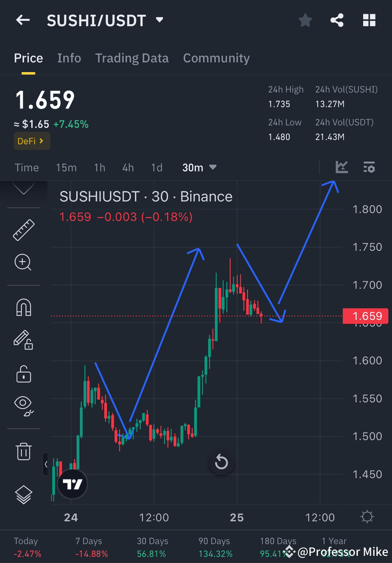This screenshot has width=392, height=563.
Task: Open the DeFi category link
Action: coord(31,141)
